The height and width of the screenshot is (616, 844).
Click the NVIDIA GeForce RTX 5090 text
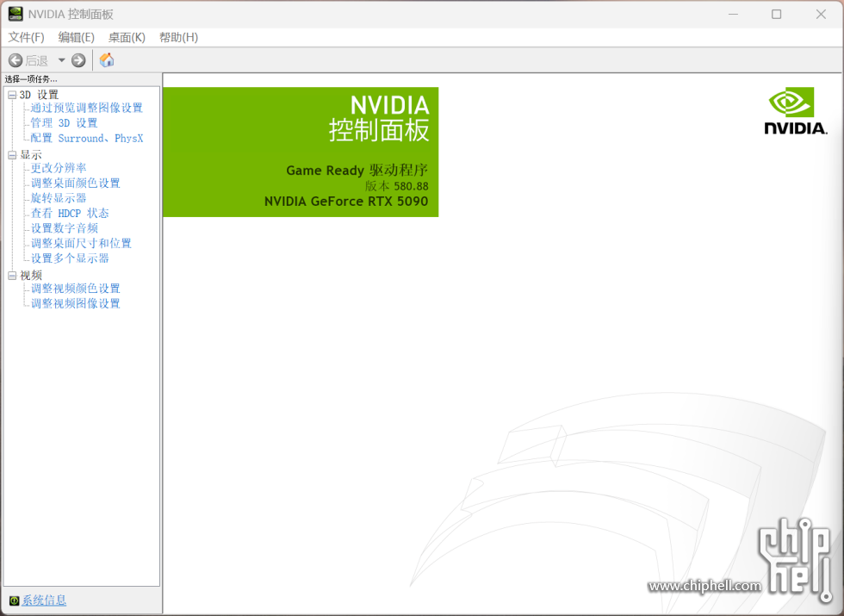coord(346,202)
